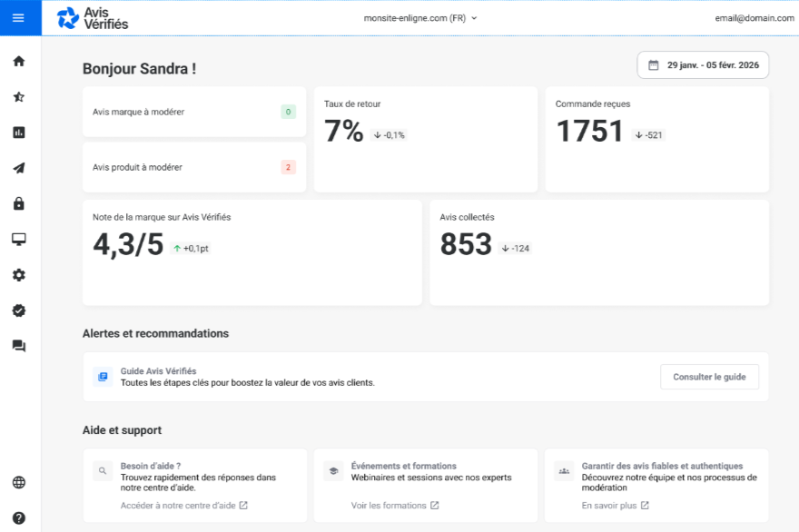The width and height of the screenshot is (799, 532).
Task: Click the home icon in sidebar
Action: [x=18, y=61]
